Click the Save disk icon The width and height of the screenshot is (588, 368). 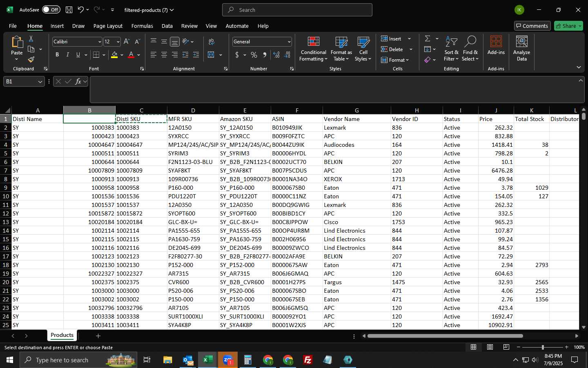[69, 10]
